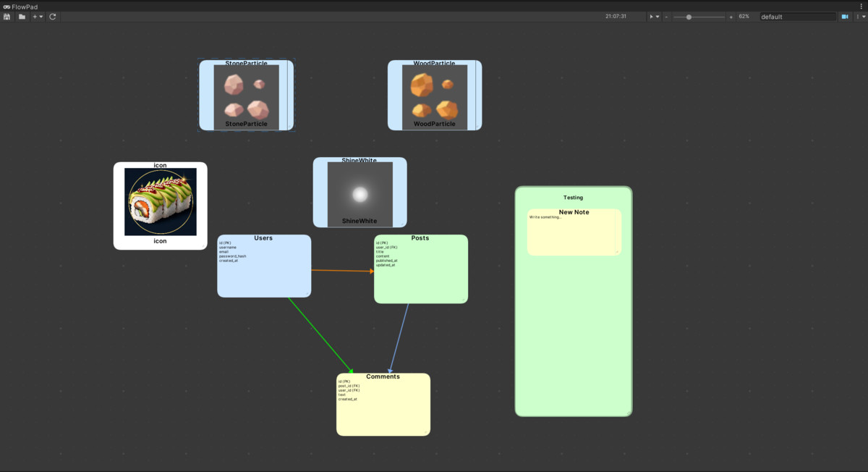Select the Testing group title bar

click(573, 197)
